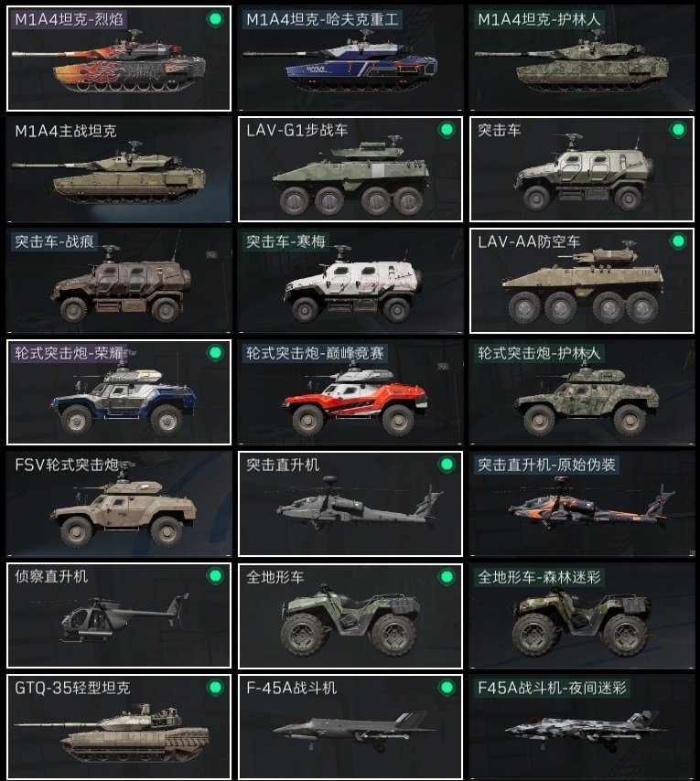Screen dimensions: 700x781
Task: Select the 轮式突击炮-护林人 camo skin
Action: click(582, 392)
